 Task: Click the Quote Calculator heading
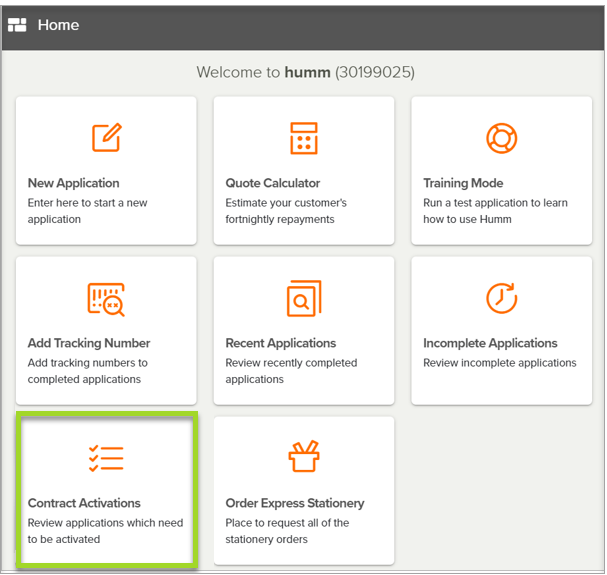pyautogui.click(x=273, y=183)
